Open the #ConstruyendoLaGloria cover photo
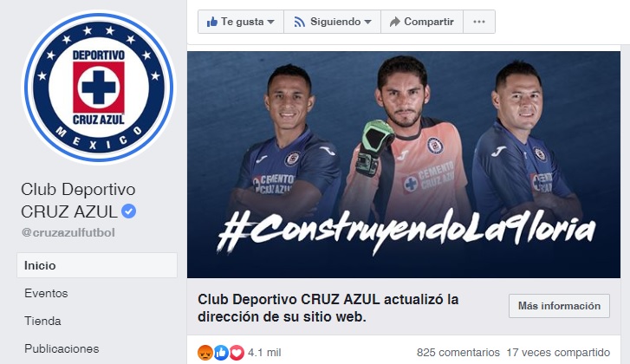Viewport: 630px width, 364px height. pos(404,165)
